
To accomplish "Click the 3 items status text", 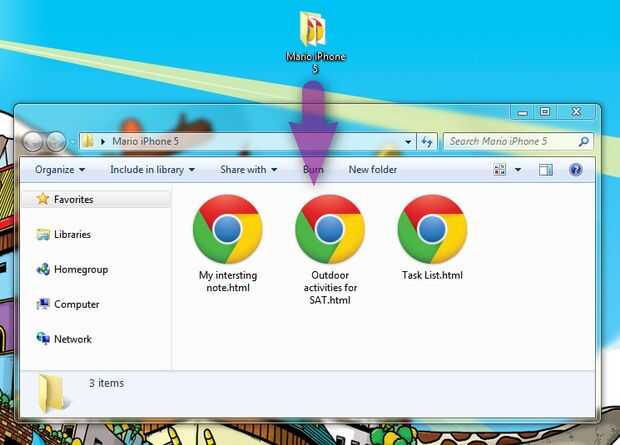I will pyautogui.click(x=106, y=383).
